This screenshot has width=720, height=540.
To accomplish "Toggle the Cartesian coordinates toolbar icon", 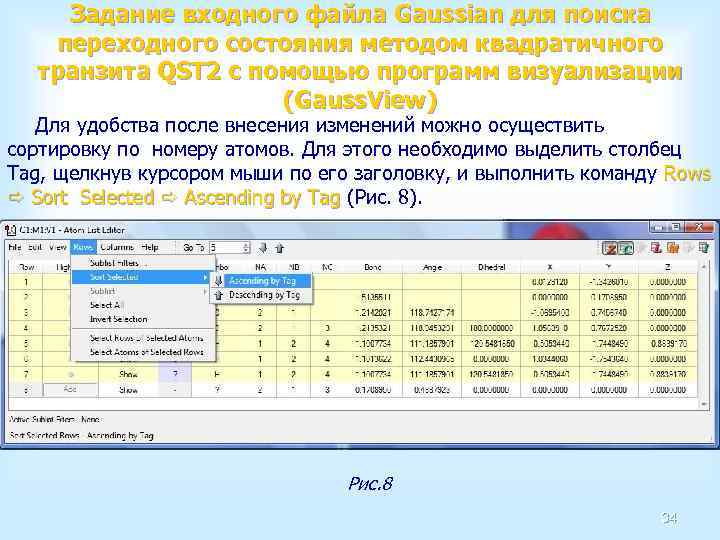I will 625,248.
